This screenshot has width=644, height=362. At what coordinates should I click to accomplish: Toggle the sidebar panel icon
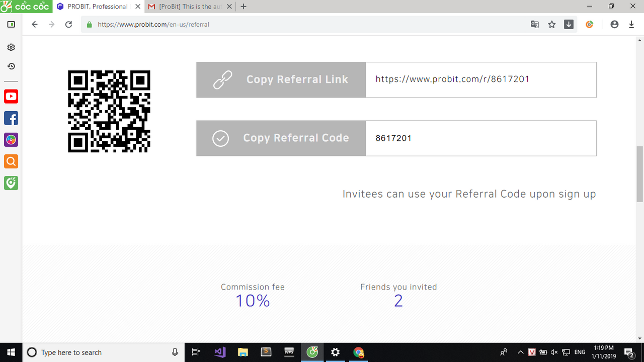click(11, 24)
